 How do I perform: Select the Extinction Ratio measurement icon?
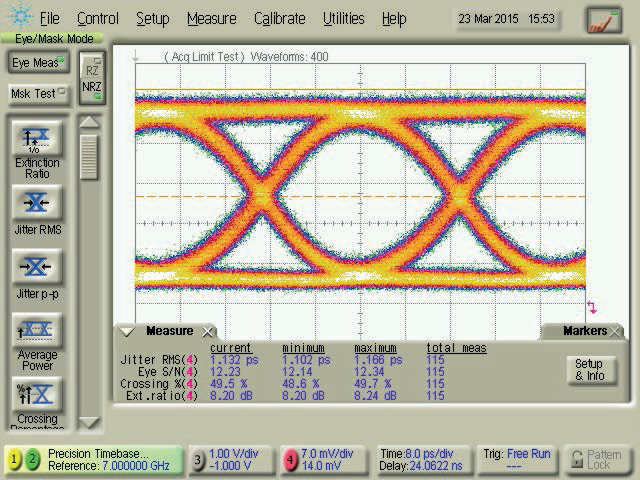[36, 141]
